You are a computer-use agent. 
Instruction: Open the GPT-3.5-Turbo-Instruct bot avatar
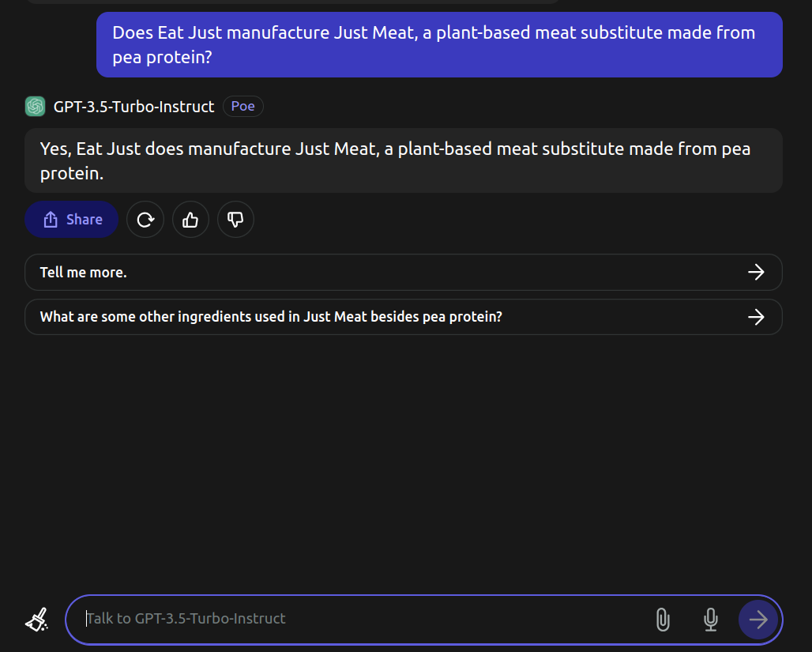[x=36, y=106]
